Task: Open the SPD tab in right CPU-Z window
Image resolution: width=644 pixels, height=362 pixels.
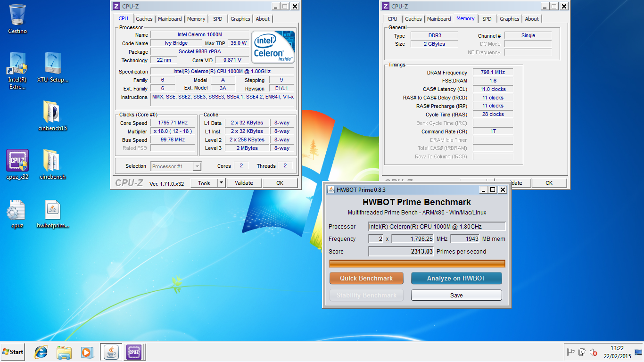Action: [x=487, y=19]
